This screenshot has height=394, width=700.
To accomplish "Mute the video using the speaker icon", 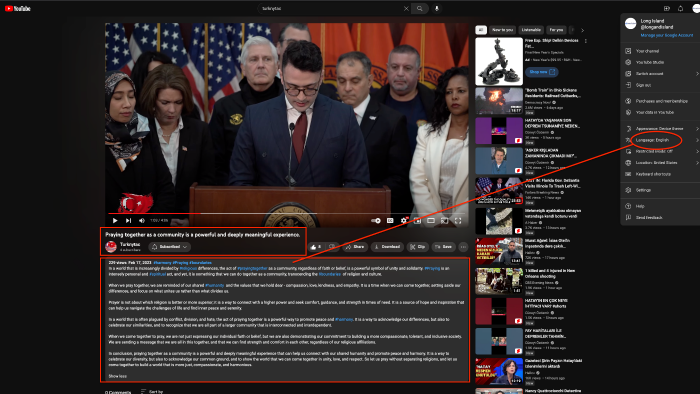I will point(142,220).
